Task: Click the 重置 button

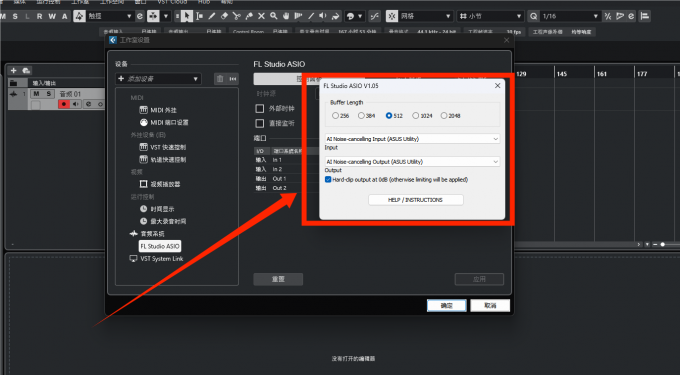Action: pyautogui.click(x=278, y=279)
